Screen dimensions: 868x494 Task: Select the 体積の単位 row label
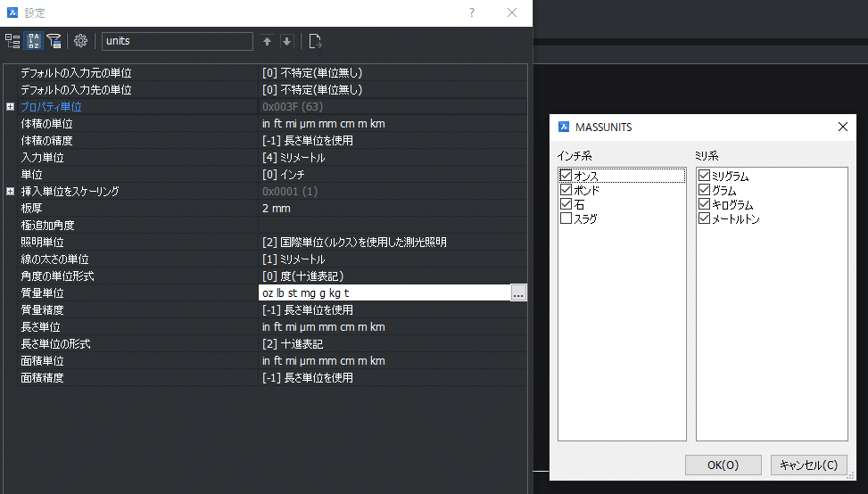coord(46,124)
